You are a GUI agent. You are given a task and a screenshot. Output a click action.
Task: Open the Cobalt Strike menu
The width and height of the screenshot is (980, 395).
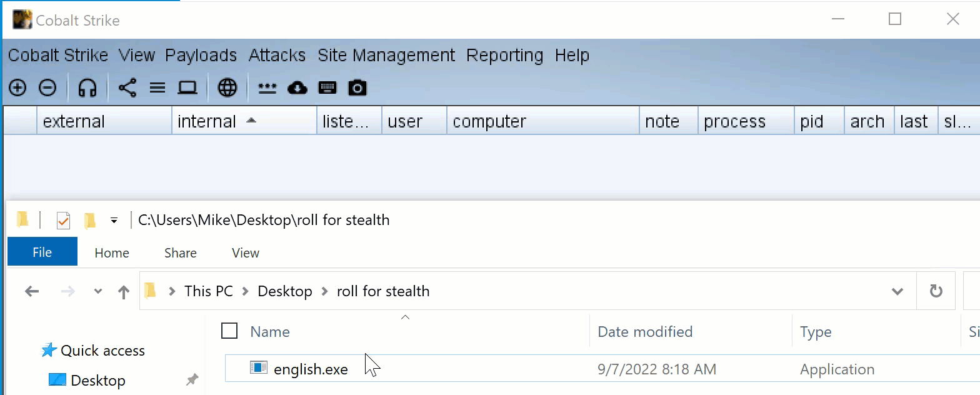coord(58,56)
